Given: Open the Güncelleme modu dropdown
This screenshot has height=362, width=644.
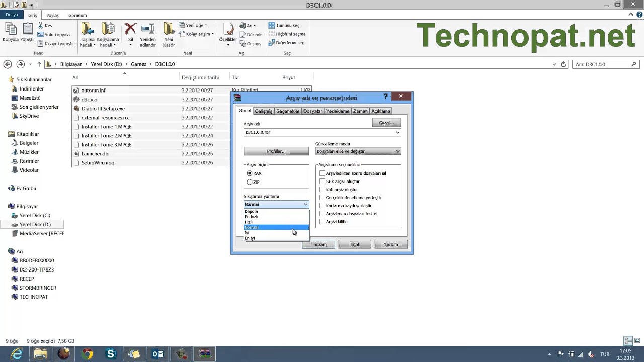Looking at the screenshot, I should pyautogui.click(x=358, y=151).
